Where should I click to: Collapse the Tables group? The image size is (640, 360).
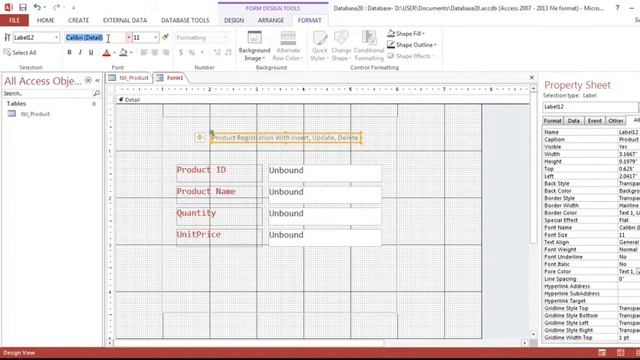(x=94, y=104)
